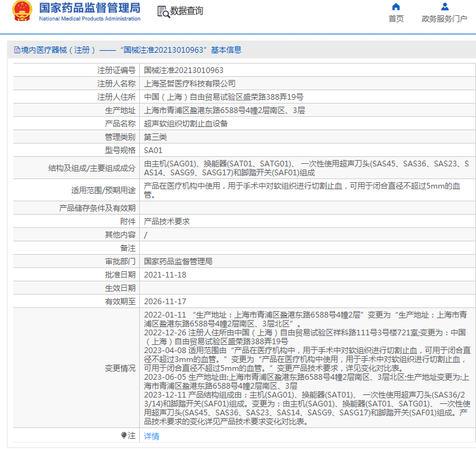The height and width of the screenshot is (449, 476).
Task: Click the 审批部门 row label
Action: click(x=120, y=262)
